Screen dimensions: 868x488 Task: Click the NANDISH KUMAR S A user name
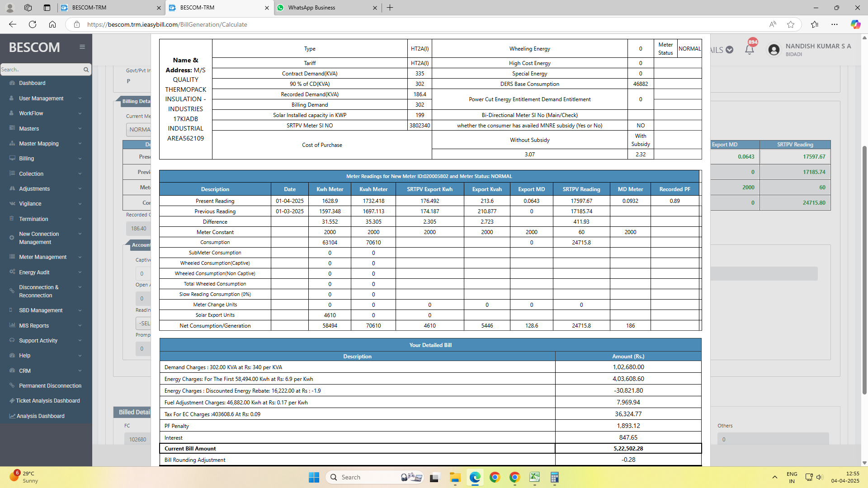pyautogui.click(x=818, y=46)
